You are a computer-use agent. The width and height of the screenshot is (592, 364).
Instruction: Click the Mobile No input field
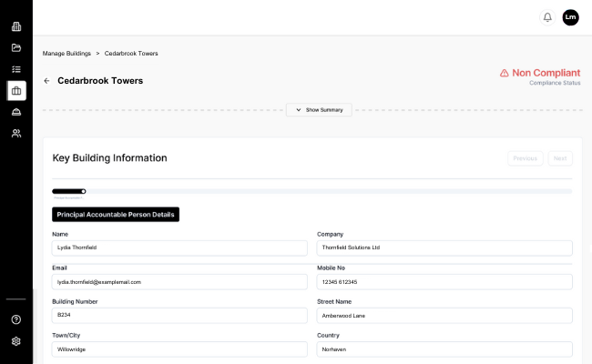[x=444, y=282]
